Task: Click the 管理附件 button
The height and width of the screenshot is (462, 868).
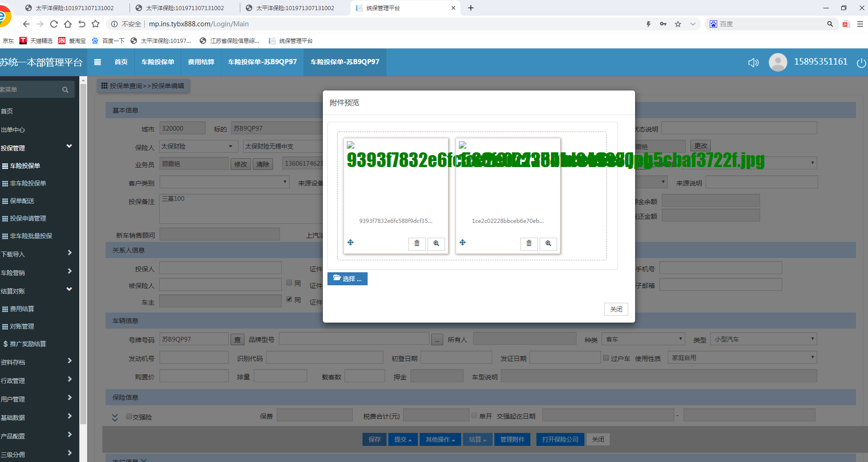Action: pos(512,439)
